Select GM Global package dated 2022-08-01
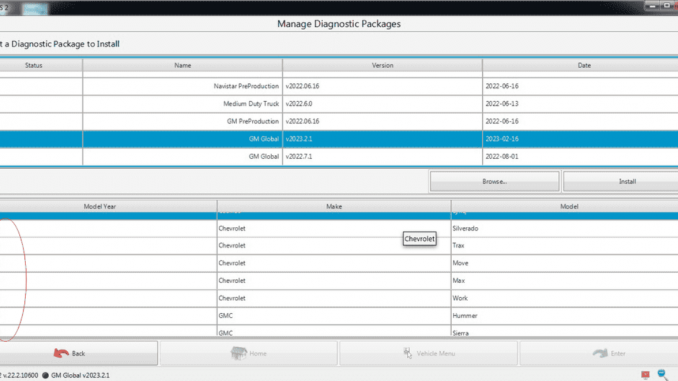 click(339, 157)
